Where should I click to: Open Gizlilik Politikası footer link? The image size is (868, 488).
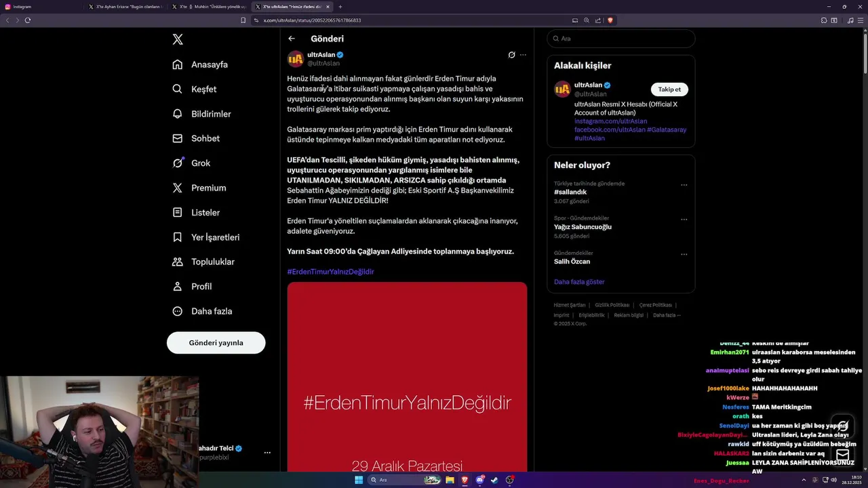pos(612,305)
